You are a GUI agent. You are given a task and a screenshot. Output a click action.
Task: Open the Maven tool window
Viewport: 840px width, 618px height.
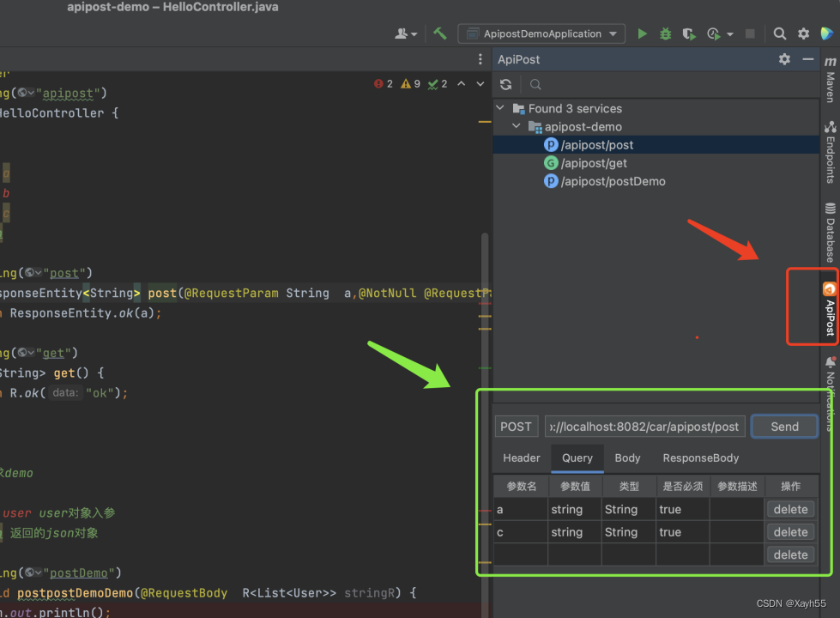(830, 82)
